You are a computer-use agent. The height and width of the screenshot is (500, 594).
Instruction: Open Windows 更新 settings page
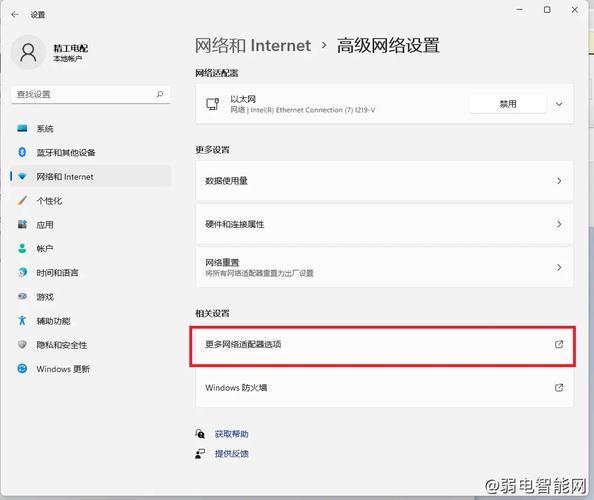[x=91, y=369]
